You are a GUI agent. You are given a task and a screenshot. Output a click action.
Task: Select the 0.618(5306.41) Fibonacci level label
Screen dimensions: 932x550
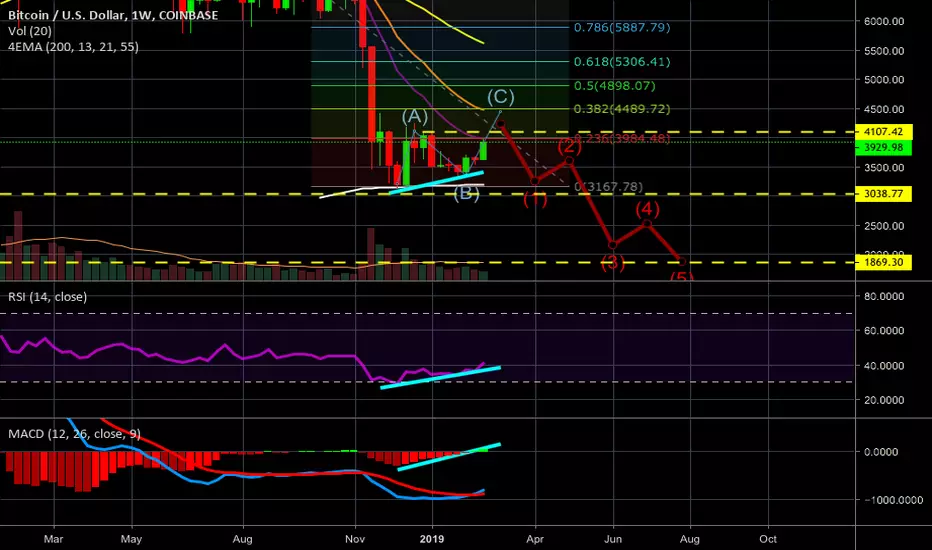coord(622,62)
